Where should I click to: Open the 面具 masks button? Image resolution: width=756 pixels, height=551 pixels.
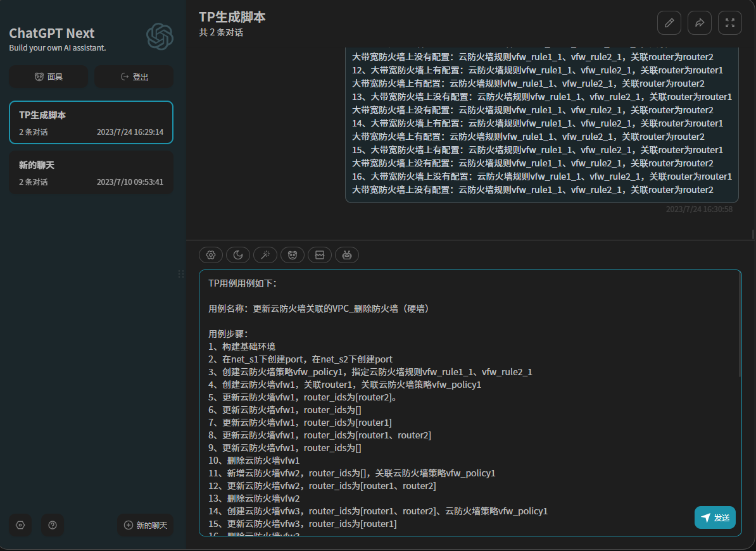(x=49, y=77)
